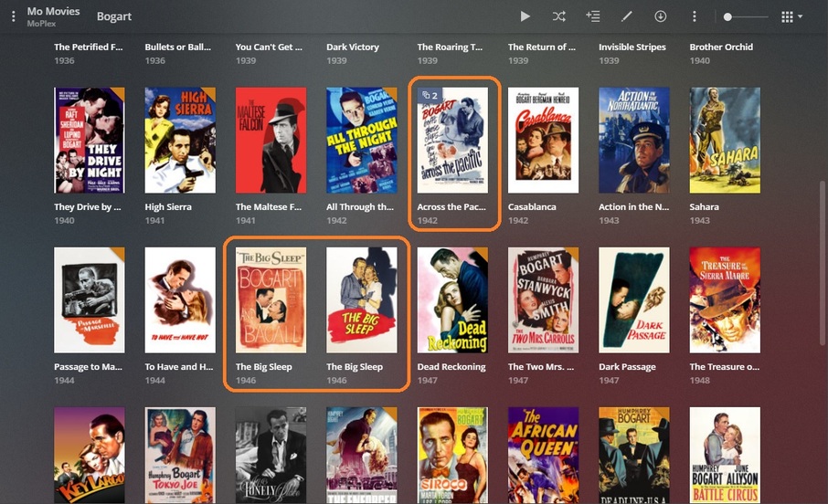Play the Bogart collection
This screenshot has height=504, width=828.
point(525,16)
